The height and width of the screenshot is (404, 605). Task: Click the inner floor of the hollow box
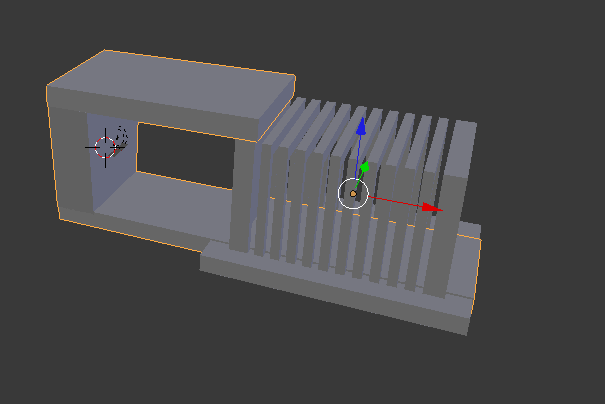coord(162,201)
